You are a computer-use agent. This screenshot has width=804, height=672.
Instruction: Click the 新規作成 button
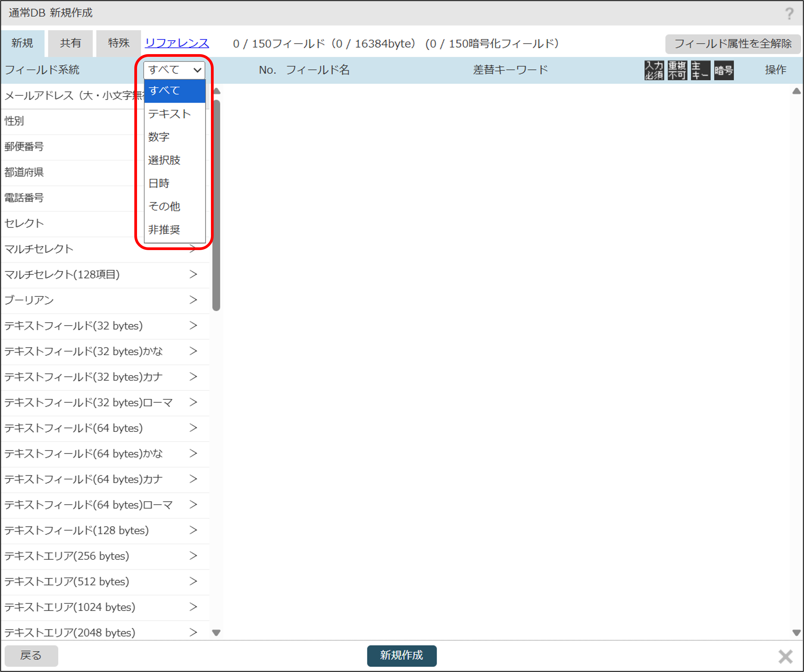coord(401,655)
